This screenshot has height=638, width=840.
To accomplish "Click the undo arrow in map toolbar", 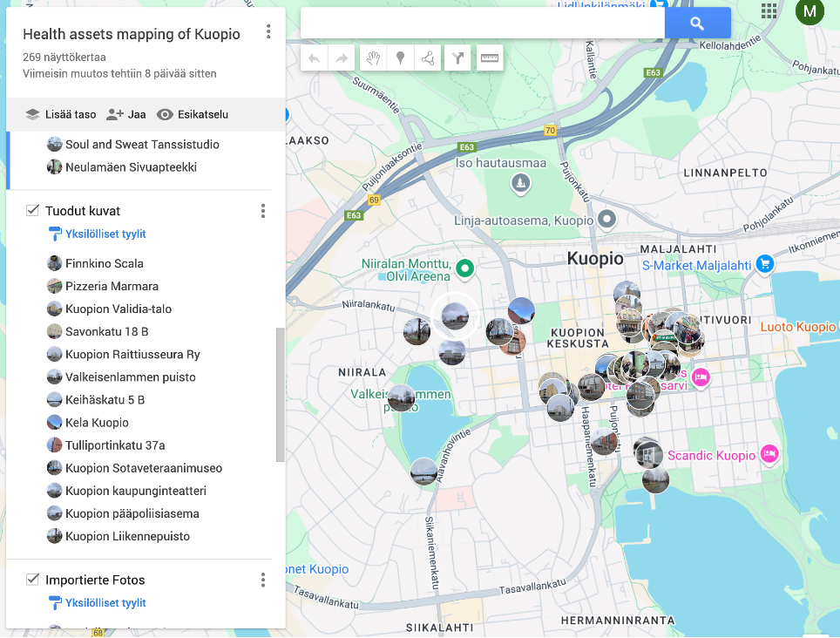I will point(315,58).
